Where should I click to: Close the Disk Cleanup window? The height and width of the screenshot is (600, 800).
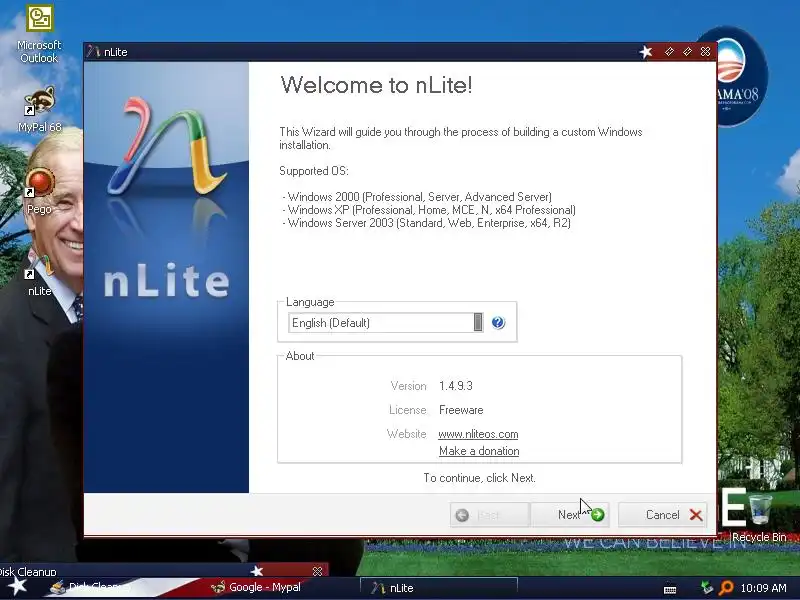click(317, 571)
